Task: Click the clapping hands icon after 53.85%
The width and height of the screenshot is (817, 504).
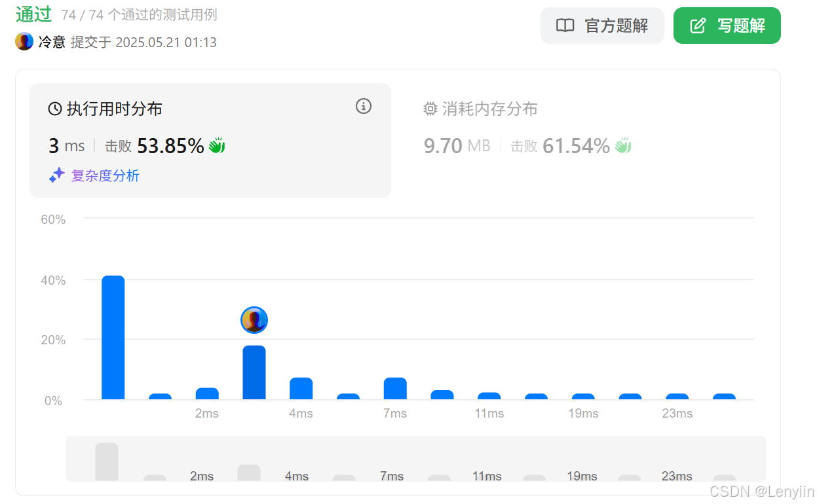Action: (x=217, y=145)
